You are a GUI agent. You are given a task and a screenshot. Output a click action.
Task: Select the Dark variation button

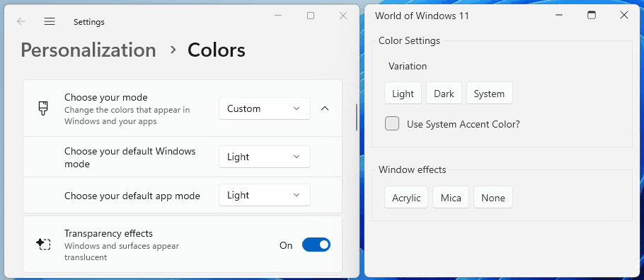[x=444, y=94]
